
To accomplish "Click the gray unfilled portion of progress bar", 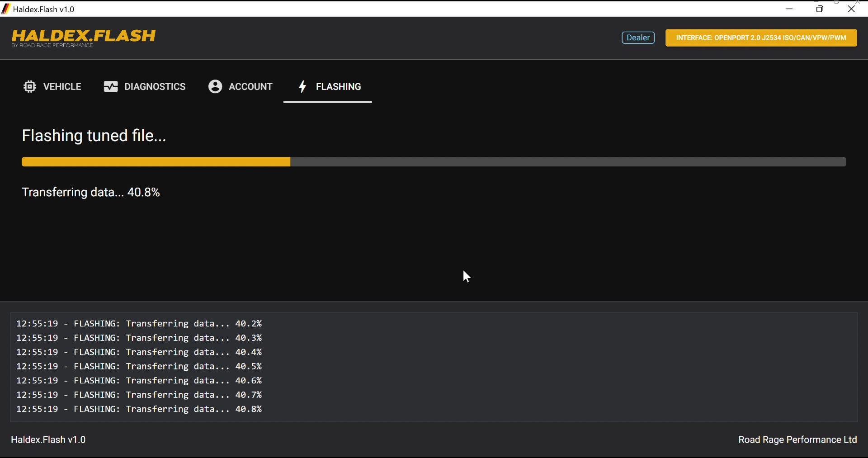I will click(x=567, y=162).
